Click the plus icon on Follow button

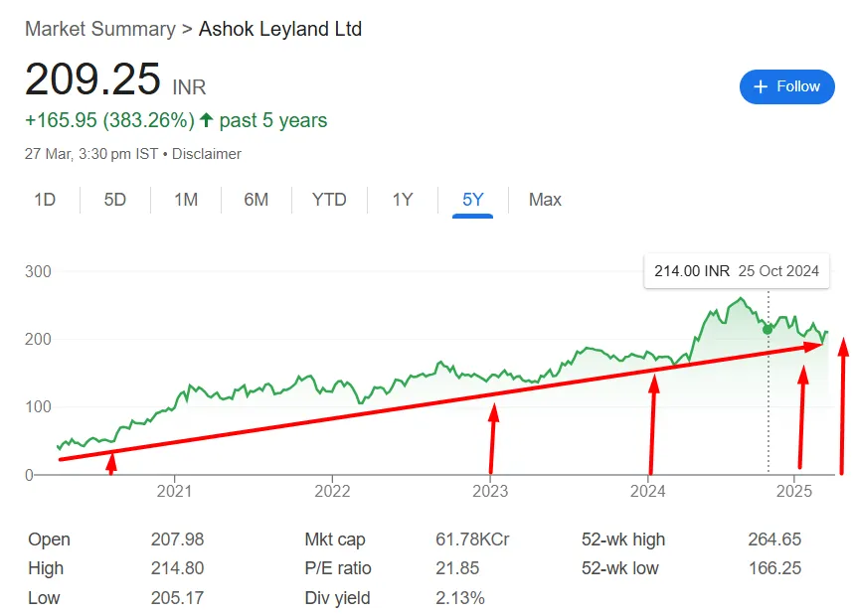click(x=761, y=86)
